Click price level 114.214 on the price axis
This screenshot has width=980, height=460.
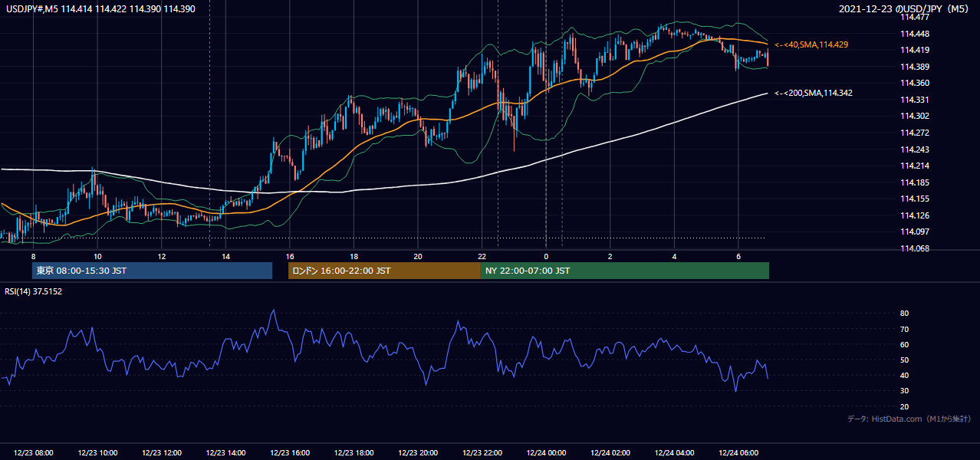(914, 166)
